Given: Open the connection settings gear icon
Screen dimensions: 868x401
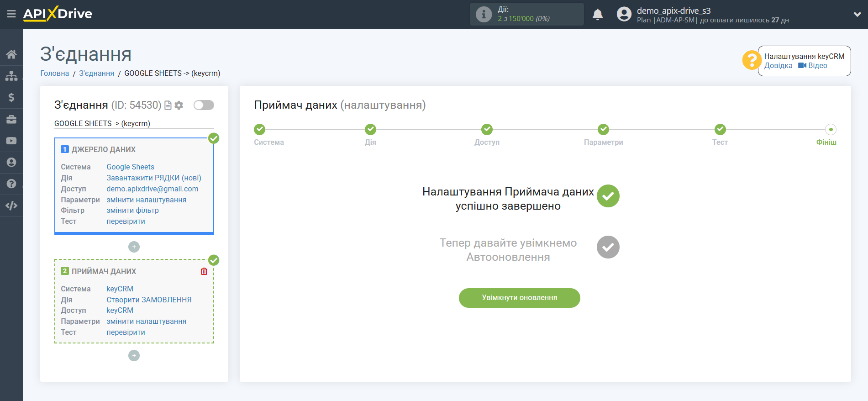Looking at the screenshot, I should [x=179, y=106].
